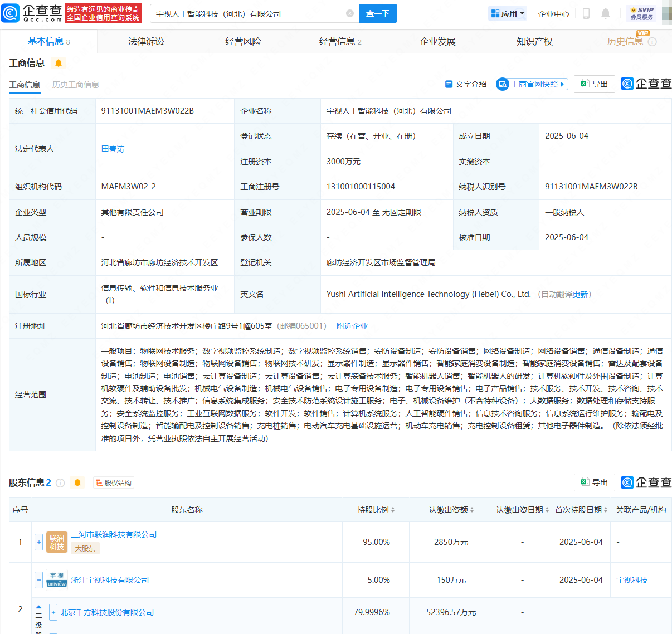
Task: Click the orange bell next to 工商信息
Action: (x=59, y=63)
